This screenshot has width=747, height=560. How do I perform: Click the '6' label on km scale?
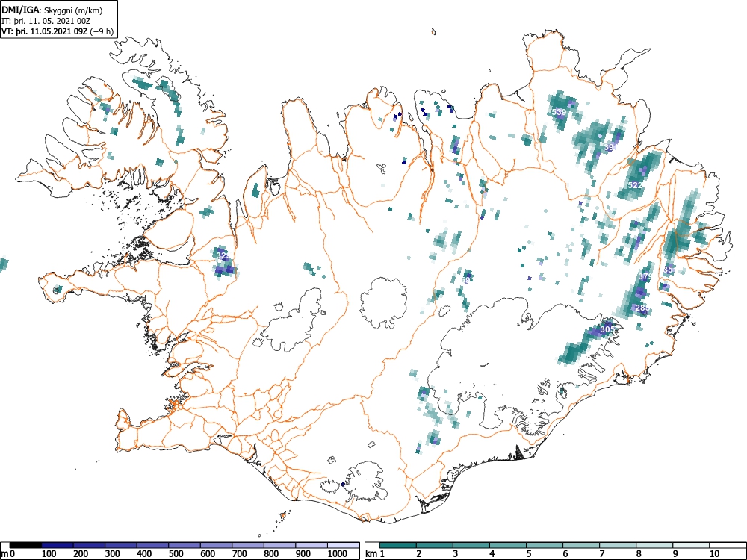click(565, 554)
